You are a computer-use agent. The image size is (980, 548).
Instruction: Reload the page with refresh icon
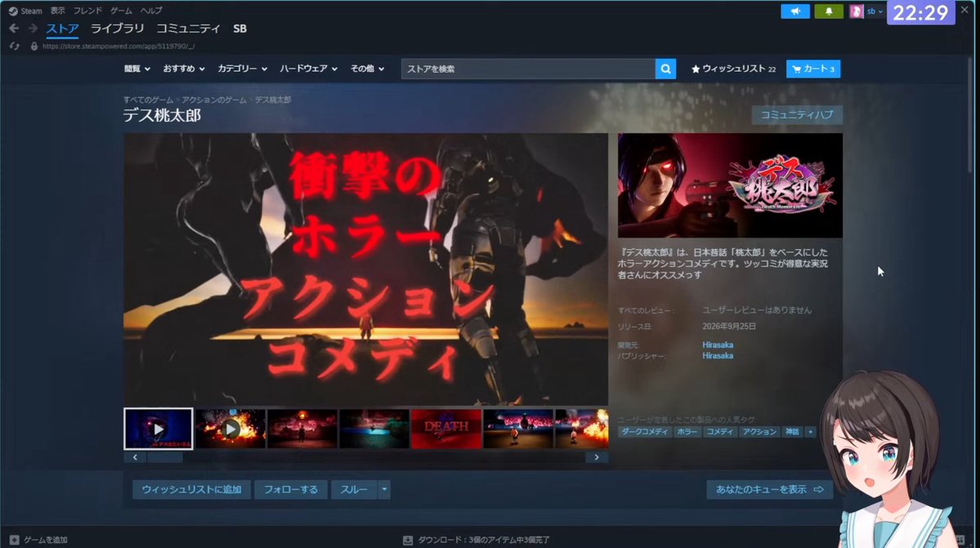(15, 47)
